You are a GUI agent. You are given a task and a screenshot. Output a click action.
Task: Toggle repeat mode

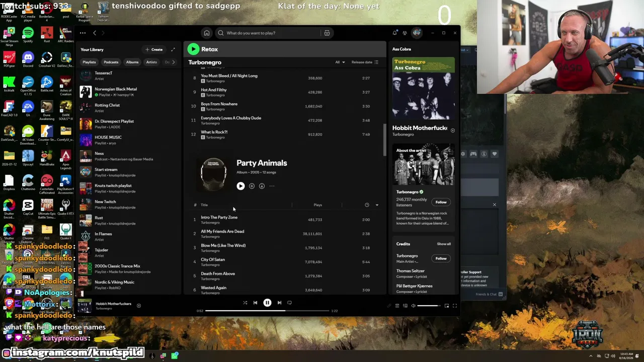[x=289, y=303]
